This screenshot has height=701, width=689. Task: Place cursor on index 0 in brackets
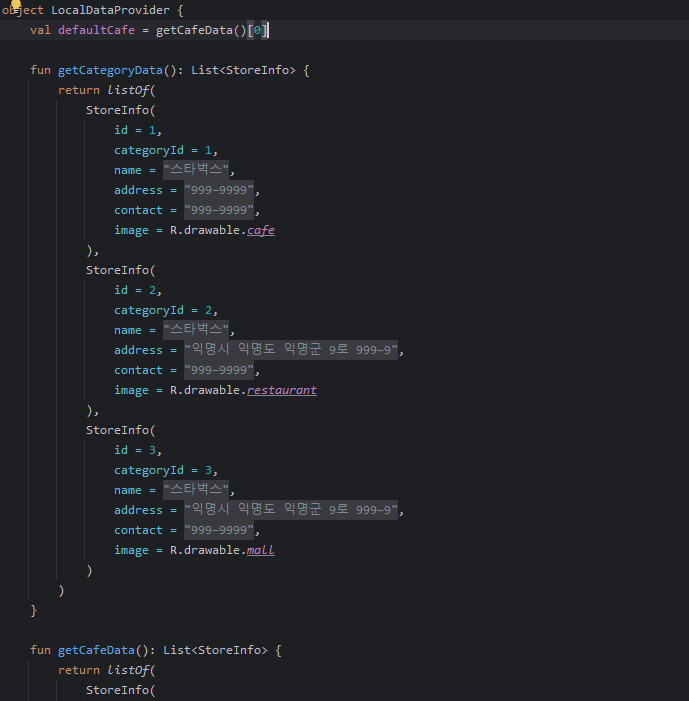coord(257,30)
